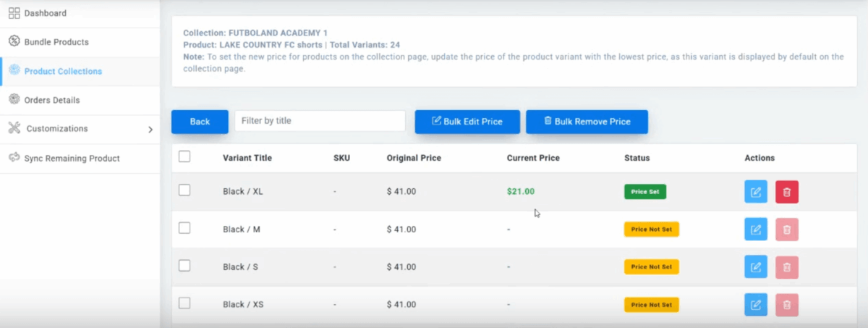Click the $21.00 current price value

click(521, 192)
